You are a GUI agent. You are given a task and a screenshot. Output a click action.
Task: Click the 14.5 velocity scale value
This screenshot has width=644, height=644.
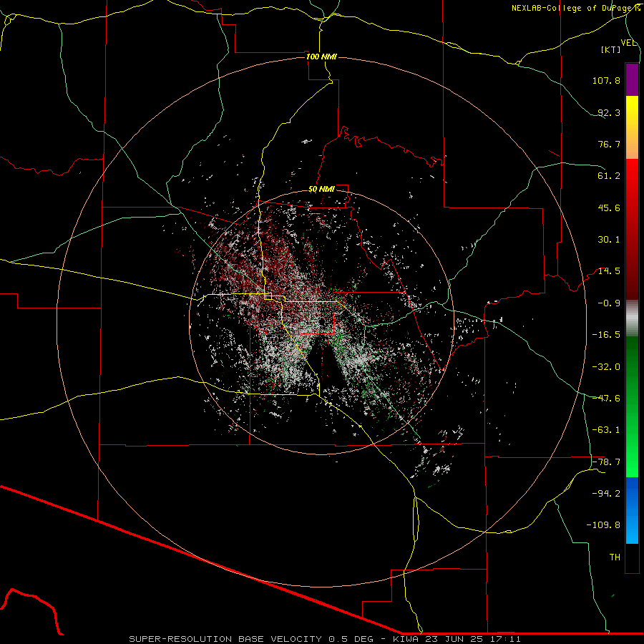(609, 271)
